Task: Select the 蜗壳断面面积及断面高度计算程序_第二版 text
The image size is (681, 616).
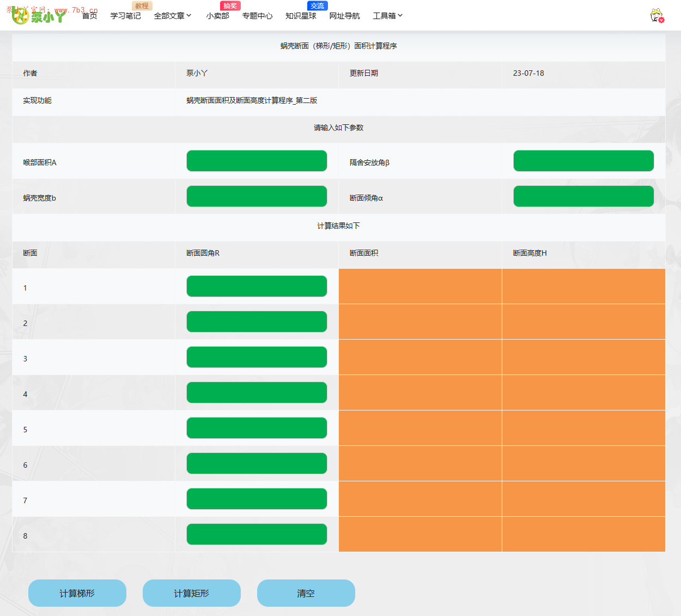Action: 252,100
